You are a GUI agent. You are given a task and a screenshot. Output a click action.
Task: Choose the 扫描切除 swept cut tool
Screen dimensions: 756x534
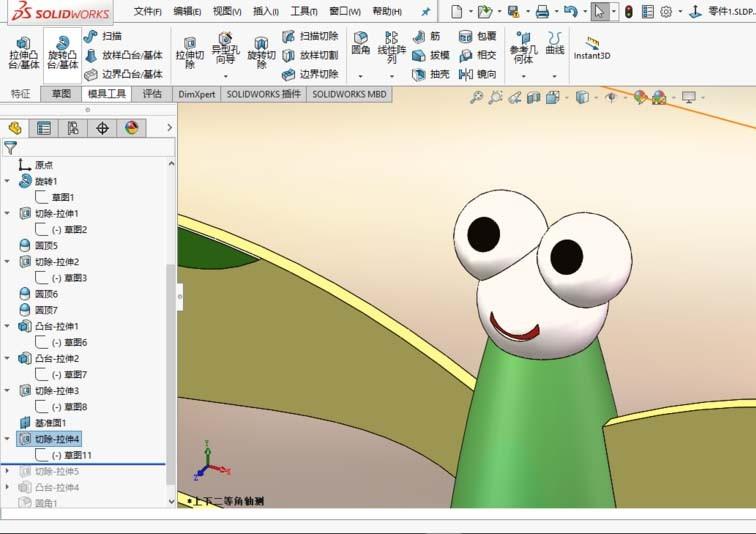[310, 36]
